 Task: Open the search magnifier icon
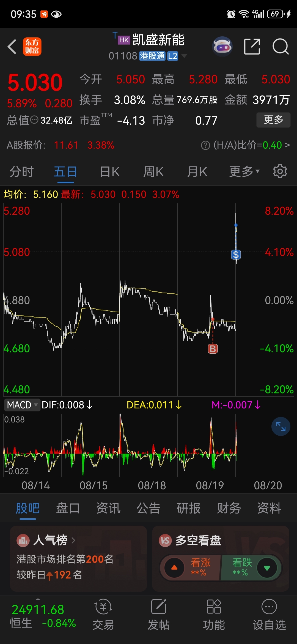280,47
